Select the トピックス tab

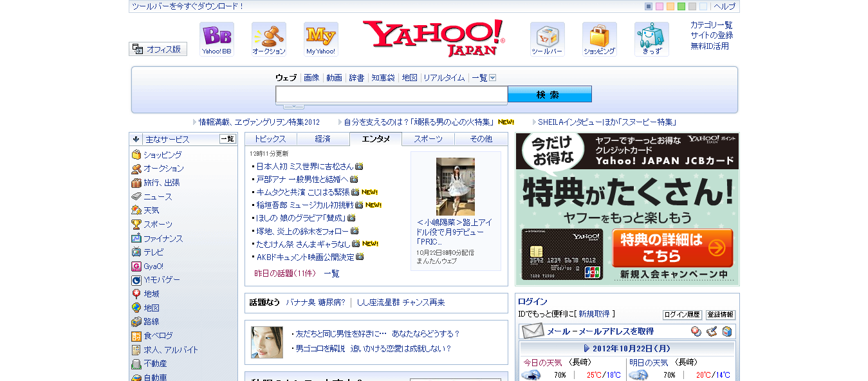[x=271, y=139]
